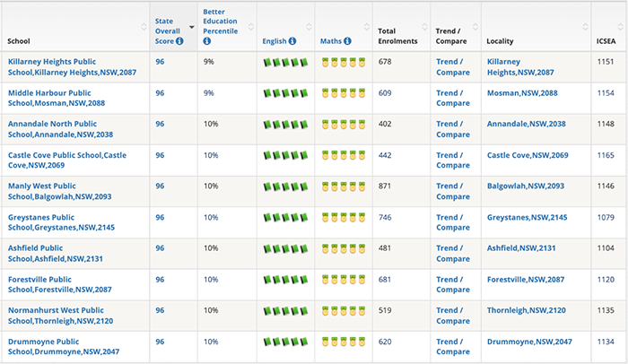Click the State Overall Score info icon
628x364 pixels.
pos(179,41)
